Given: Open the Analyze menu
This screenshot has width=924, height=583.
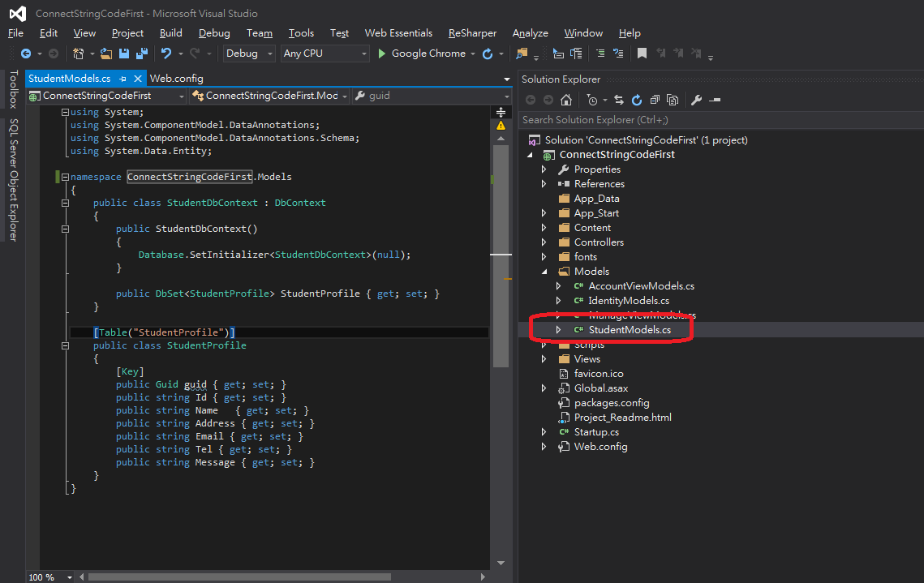Looking at the screenshot, I should (x=531, y=33).
